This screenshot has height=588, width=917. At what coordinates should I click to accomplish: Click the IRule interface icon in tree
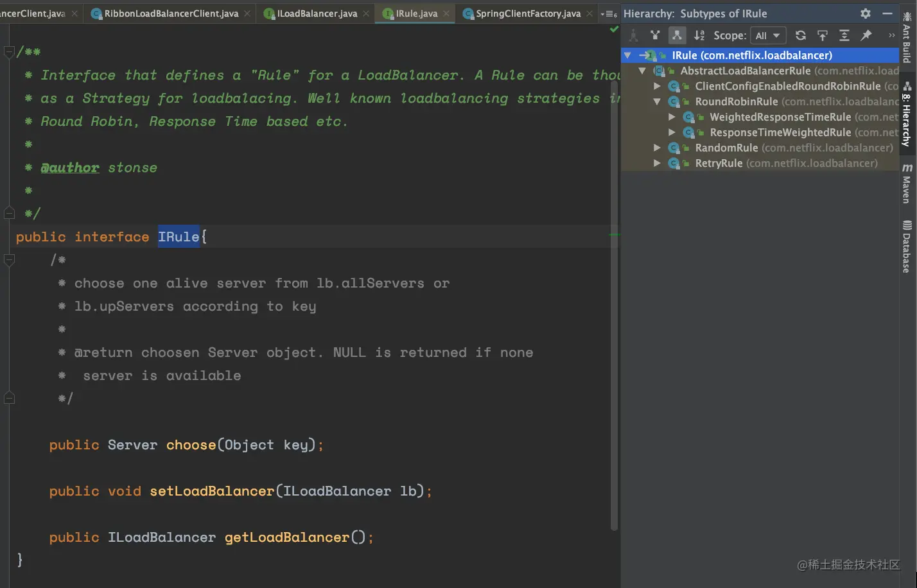tap(651, 55)
